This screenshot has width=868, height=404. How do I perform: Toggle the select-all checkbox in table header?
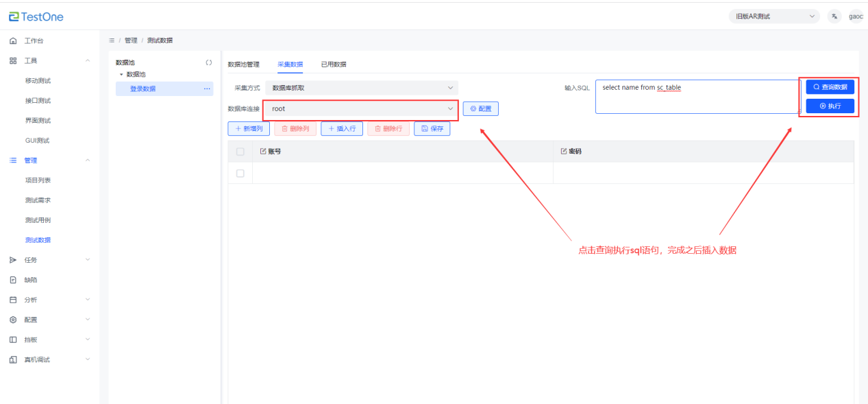click(240, 152)
